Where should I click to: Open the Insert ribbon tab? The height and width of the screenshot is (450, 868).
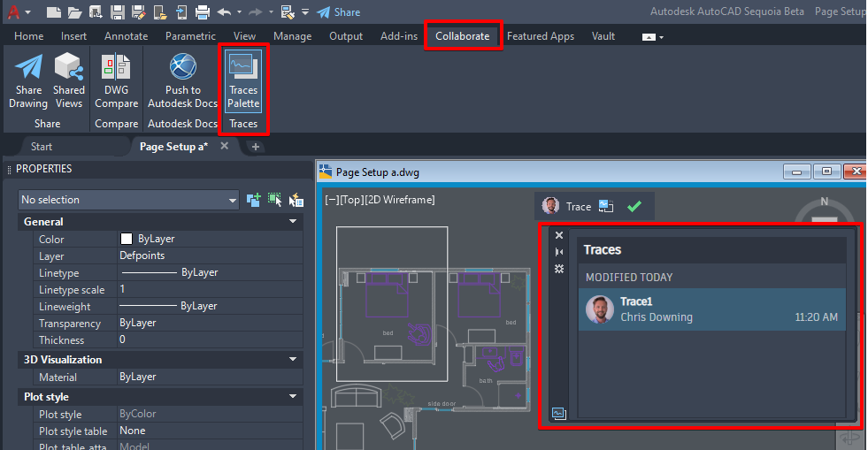coord(73,36)
